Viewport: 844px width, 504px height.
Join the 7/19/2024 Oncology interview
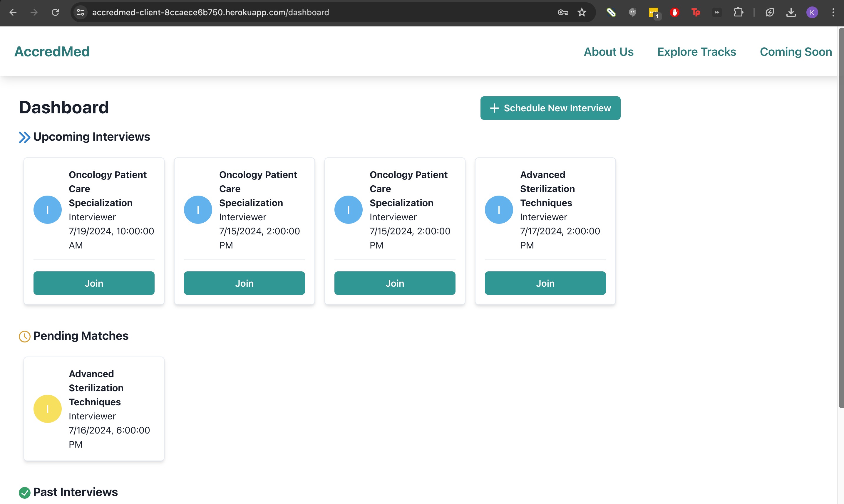[x=94, y=283]
